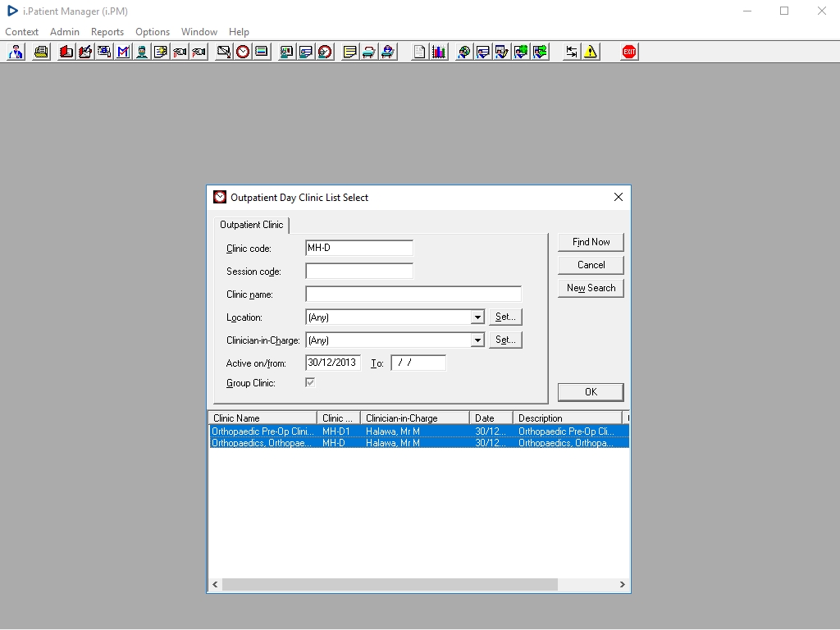The width and height of the screenshot is (840, 630).
Task: Click the person with green grid icon
Action: coord(521,52)
